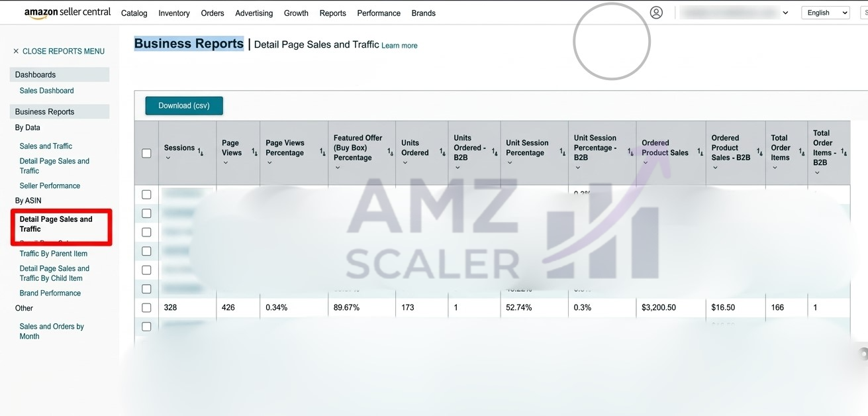
Task: Open Sales and Traffic report link
Action: [x=46, y=146]
